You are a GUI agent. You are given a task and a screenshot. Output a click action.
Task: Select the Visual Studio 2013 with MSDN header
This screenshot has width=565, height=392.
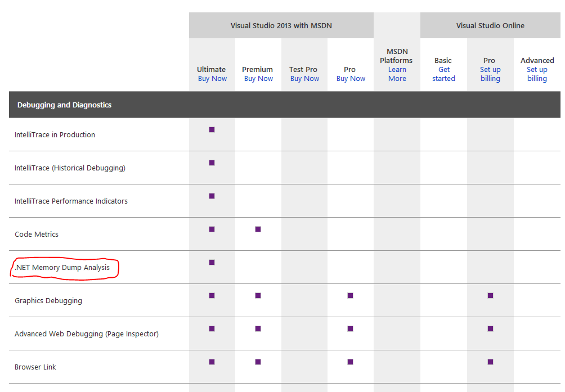[x=281, y=25]
